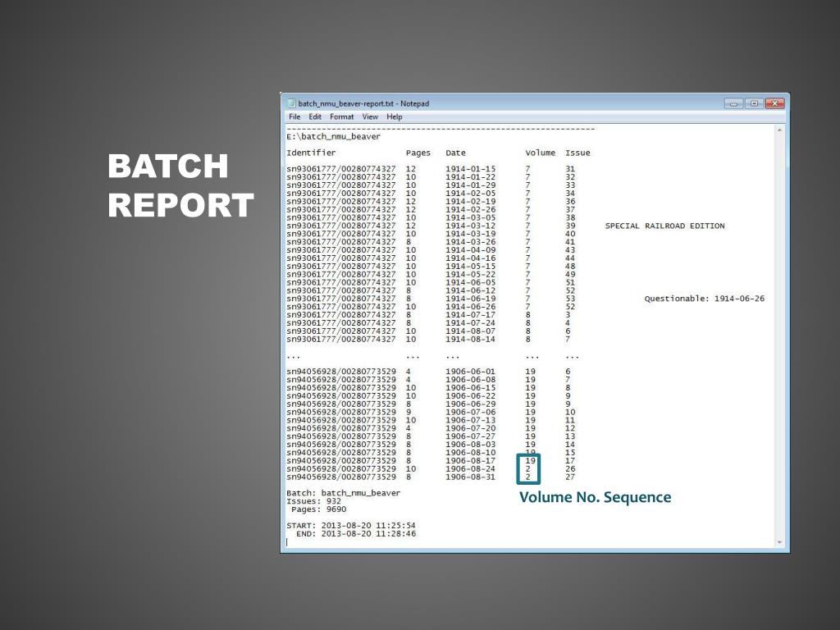Viewport: 840px width, 630px height.
Task: Click the Questionable: 1914-06-26 note
Action: (705, 299)
